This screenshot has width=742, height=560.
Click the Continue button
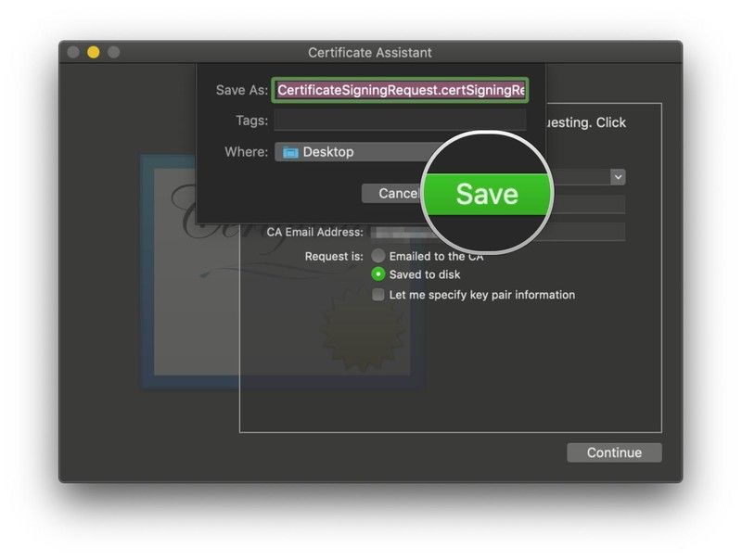click(x=614, y=452)
